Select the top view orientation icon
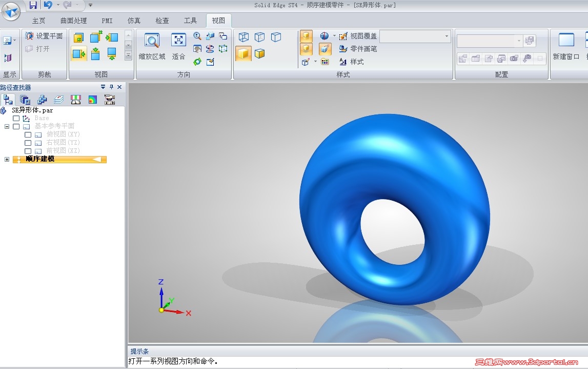 pos(96,54)
